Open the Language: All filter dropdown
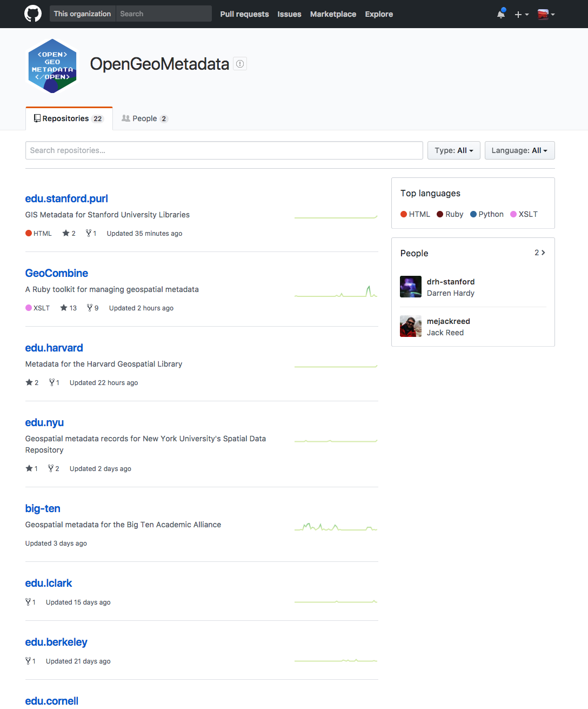 pyautogui.click(x=520, y=150)
